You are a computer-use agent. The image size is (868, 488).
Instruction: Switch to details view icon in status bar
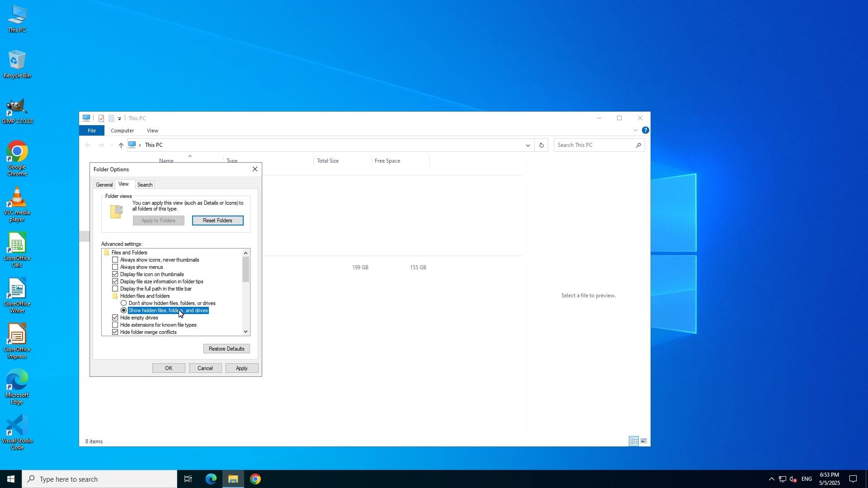tap(634, 441)
